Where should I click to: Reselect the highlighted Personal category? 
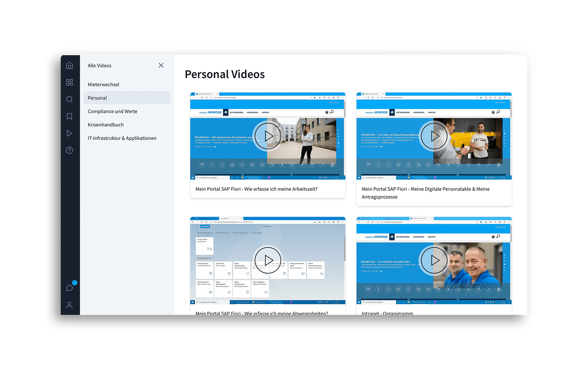click(x=97, y=98)
